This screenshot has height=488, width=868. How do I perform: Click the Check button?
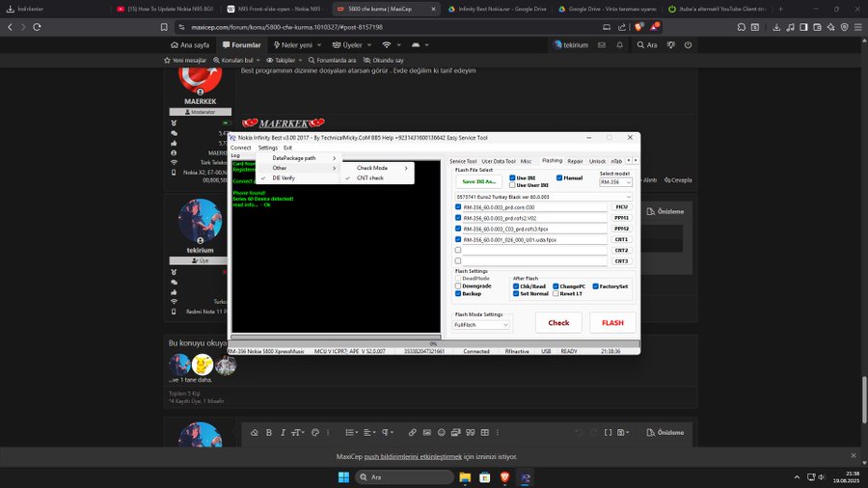click(x=558, y=322)
